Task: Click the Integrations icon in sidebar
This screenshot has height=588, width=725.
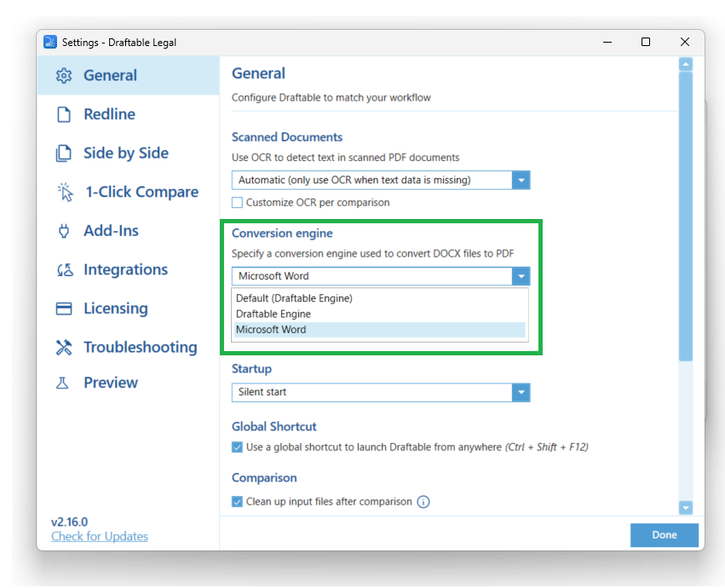Action: [x=63, y=269]
